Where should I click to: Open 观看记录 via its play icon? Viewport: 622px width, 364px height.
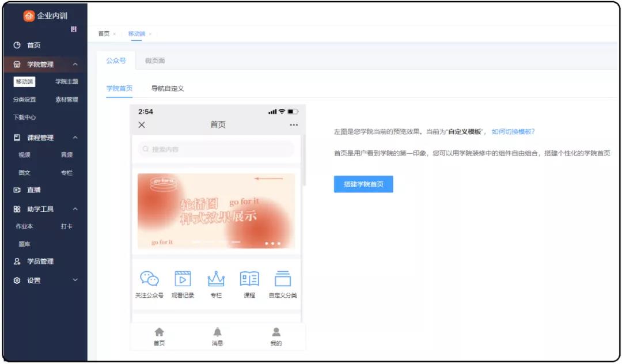(183, 279)
